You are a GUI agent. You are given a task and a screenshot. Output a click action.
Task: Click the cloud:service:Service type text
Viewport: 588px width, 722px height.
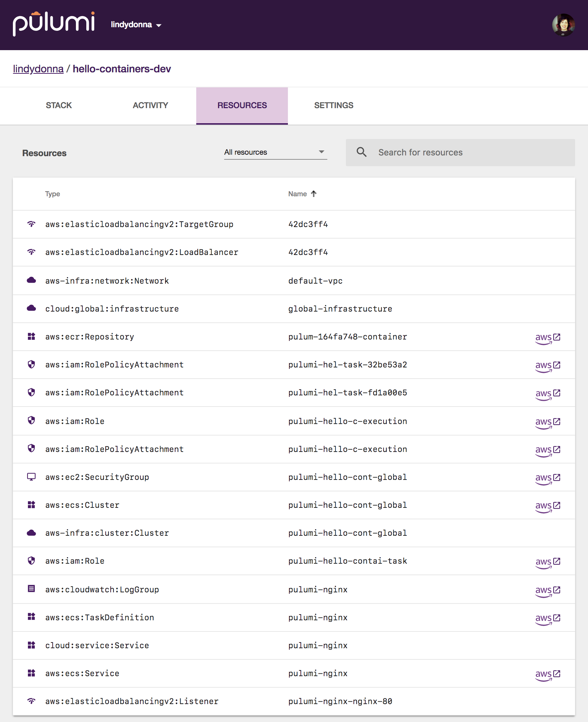pyautogui.click(x=97, y=645)
